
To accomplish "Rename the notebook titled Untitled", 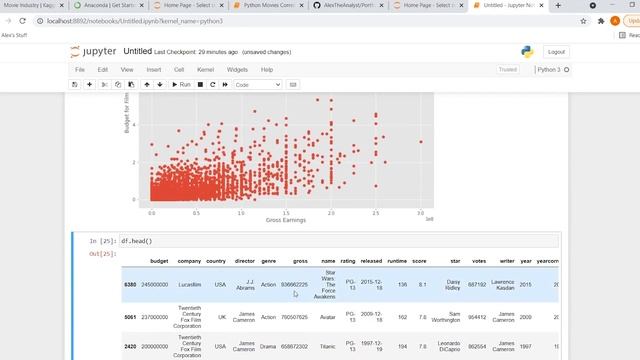I will click(138, 51).
